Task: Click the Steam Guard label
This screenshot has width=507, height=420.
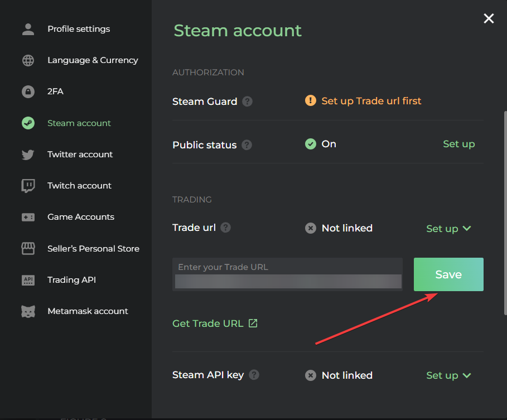Action: (x=205, y=102)
